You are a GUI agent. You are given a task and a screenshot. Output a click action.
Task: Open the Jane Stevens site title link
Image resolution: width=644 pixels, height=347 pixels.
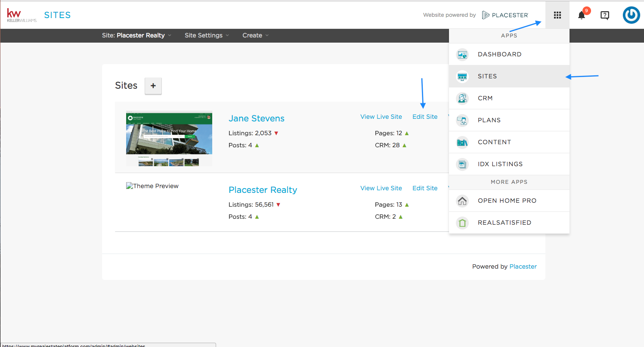[x=257, y=118]
